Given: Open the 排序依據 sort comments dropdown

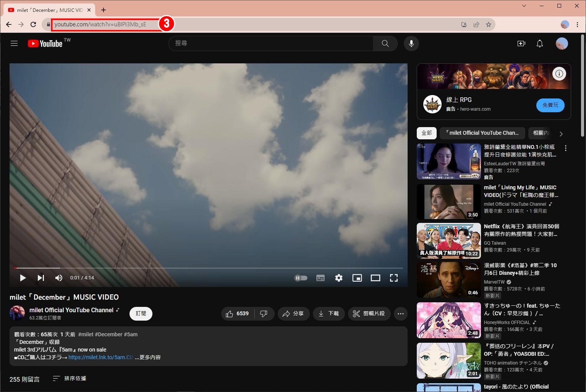Looking at the screenshot, I should (x=70, y=378).
